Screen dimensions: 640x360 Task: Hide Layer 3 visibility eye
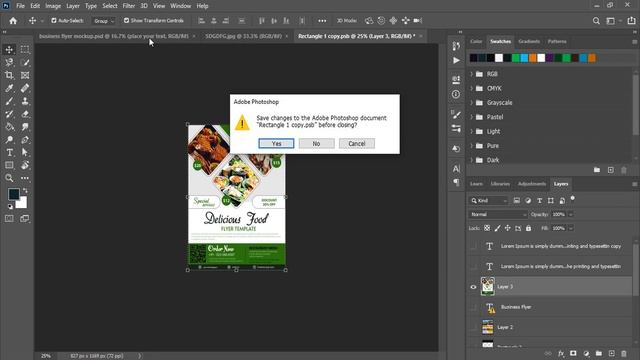pyautogui.click(x=473, y=287)
